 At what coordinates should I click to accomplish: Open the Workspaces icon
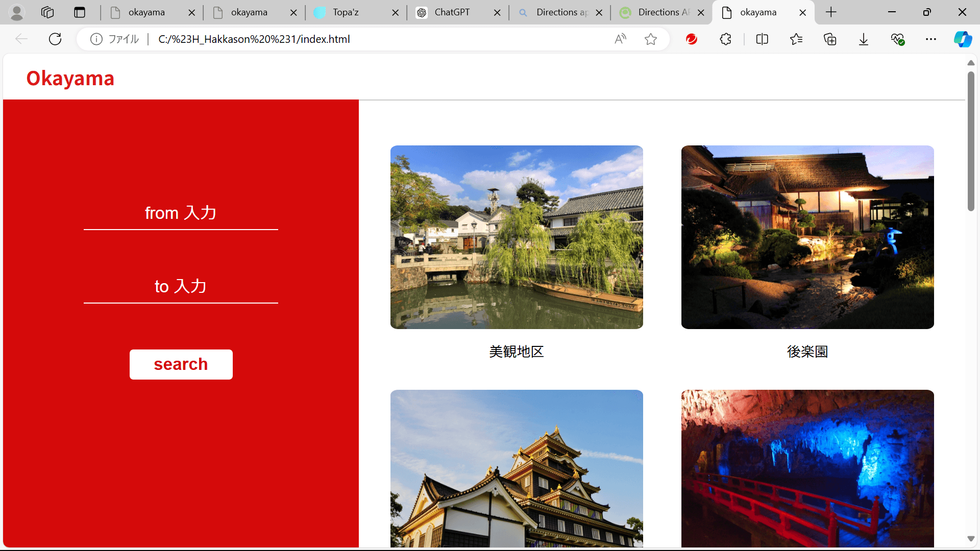(x=47, y=12)
